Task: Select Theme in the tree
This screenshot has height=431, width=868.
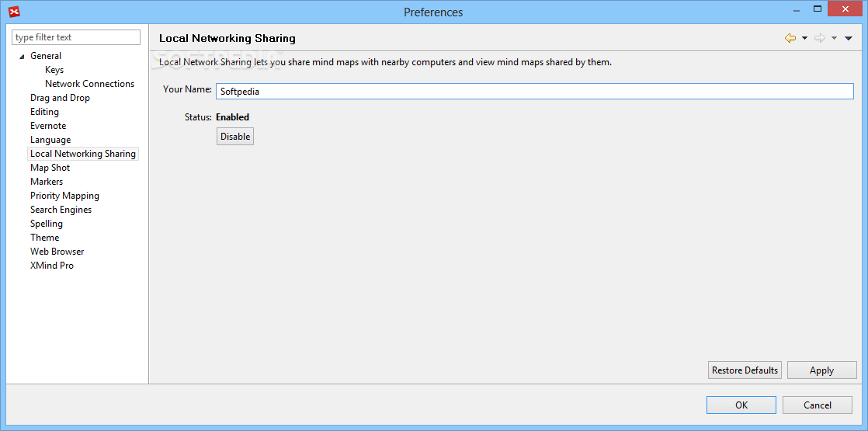Action: (45, 237)
